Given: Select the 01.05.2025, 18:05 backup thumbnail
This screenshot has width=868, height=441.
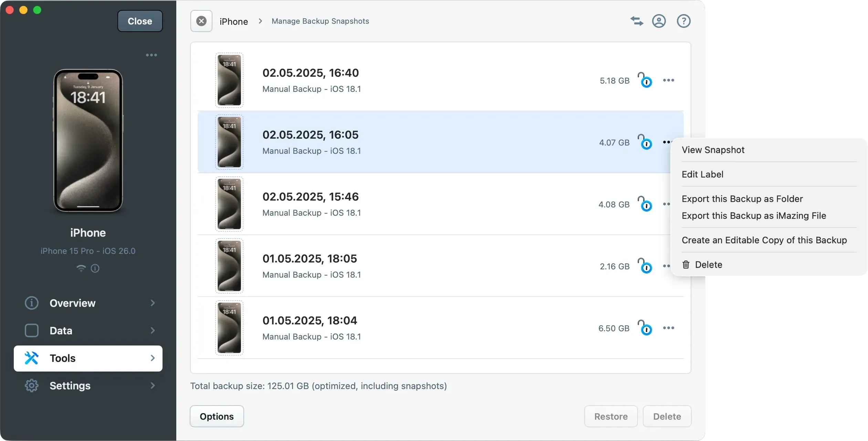Looking at the screenshot, I should coord(229,266).
